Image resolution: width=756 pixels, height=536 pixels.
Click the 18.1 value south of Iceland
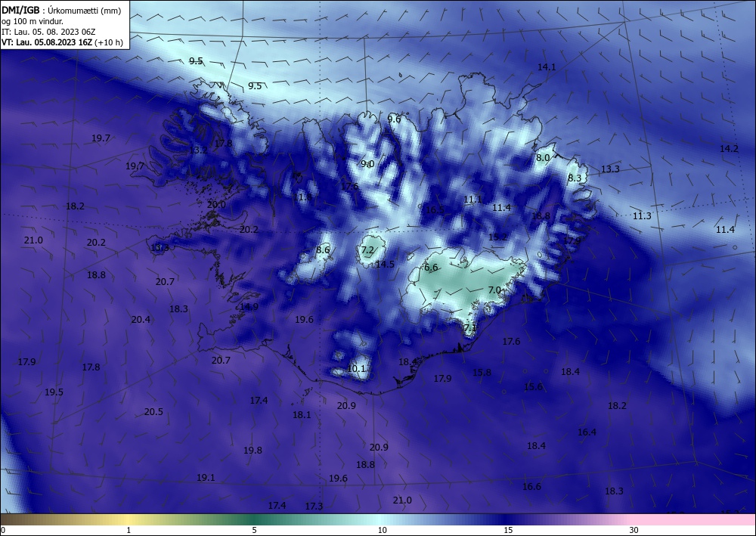(302, 414)
